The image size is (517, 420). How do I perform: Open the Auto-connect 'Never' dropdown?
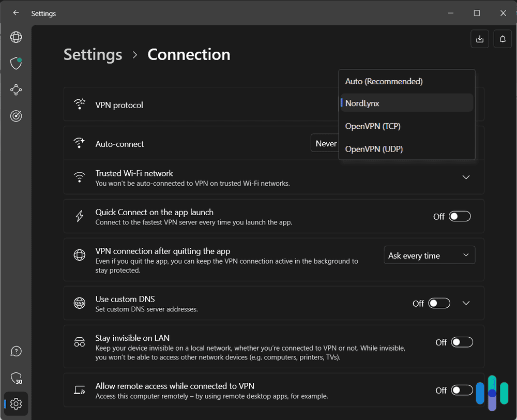pyautogui.click(x=327, y=143)
